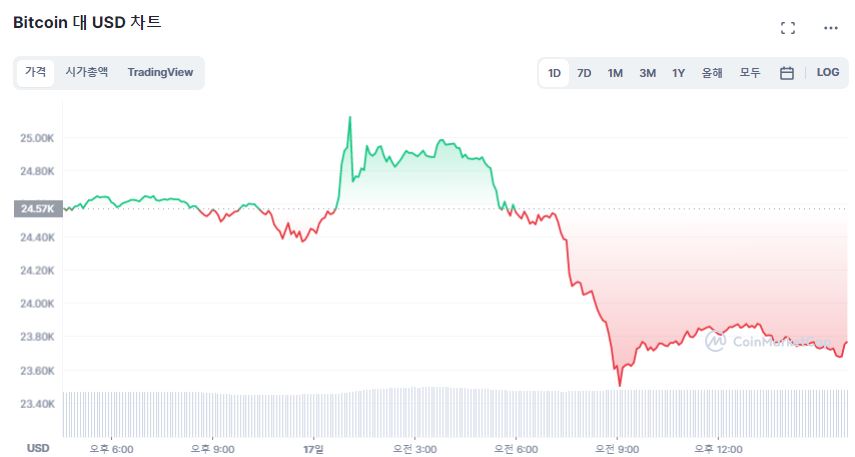Viewport: 855px width, 457px height.
Task: Switch to 3M time range
Action: 647,73
